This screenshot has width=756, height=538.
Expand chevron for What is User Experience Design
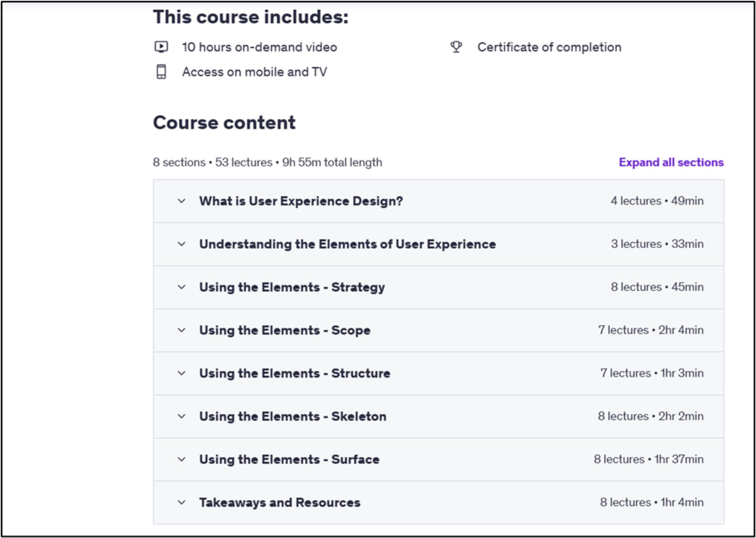[x=182, y=201]
